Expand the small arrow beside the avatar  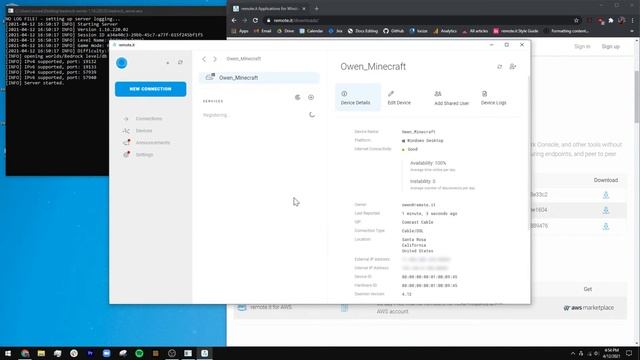(x=167, y=62)
